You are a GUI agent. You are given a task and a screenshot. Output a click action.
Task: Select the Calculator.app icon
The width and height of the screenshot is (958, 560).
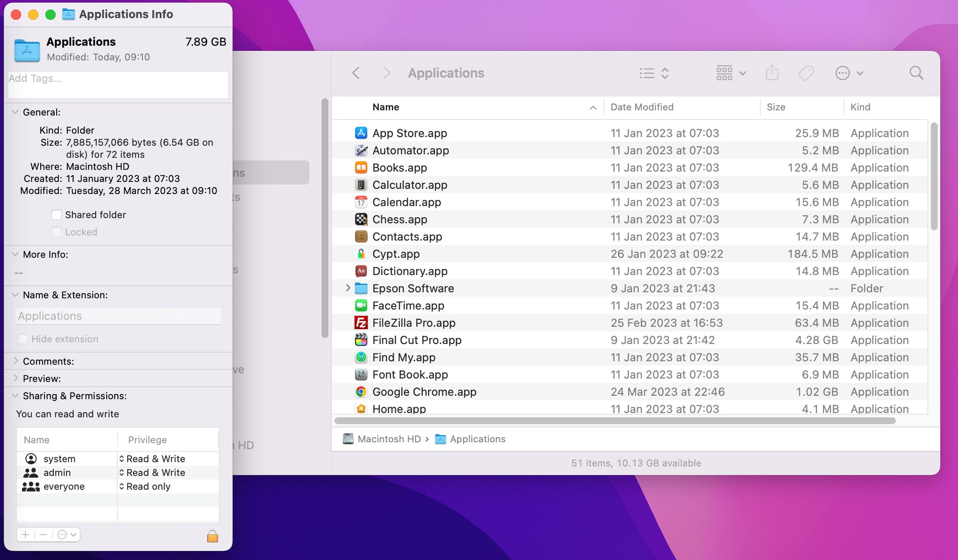click(x=361, y=185)
